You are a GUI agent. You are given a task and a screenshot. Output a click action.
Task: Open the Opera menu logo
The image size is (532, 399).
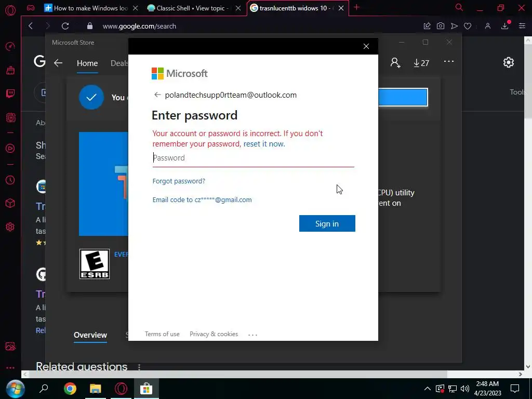10,10
